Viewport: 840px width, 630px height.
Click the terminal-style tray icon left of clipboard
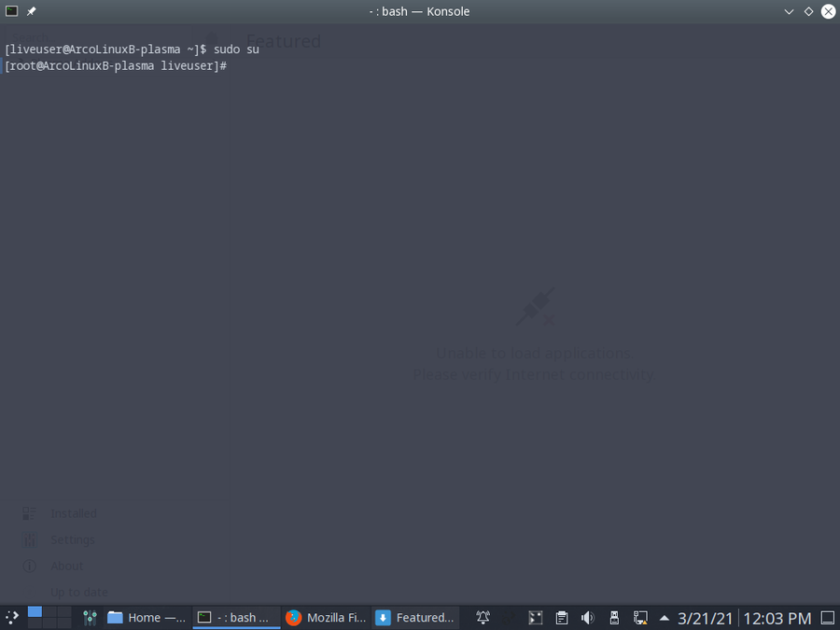point(535,618)
